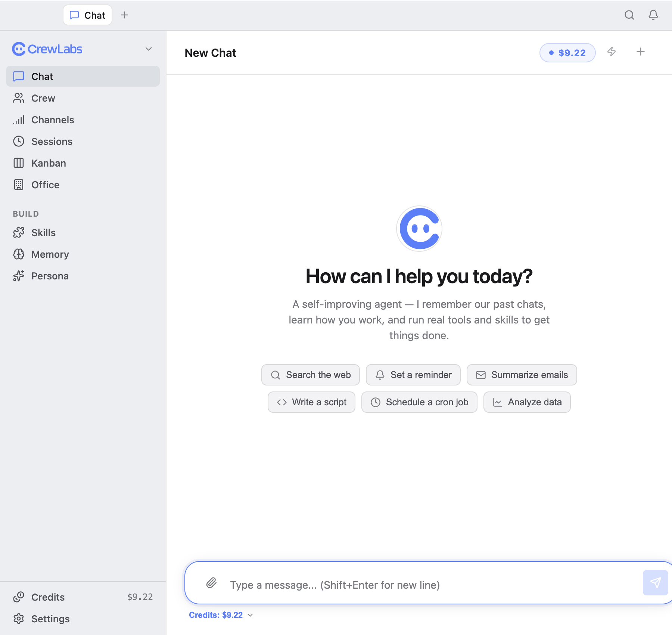Go to Channels in sidebar

click(83, 120)
